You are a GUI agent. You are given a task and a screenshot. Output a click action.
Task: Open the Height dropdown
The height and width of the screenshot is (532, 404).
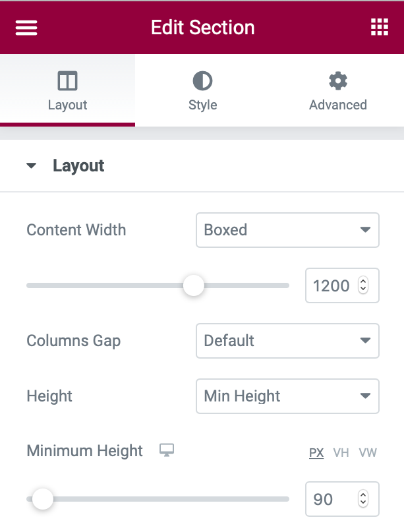[287, 396]
